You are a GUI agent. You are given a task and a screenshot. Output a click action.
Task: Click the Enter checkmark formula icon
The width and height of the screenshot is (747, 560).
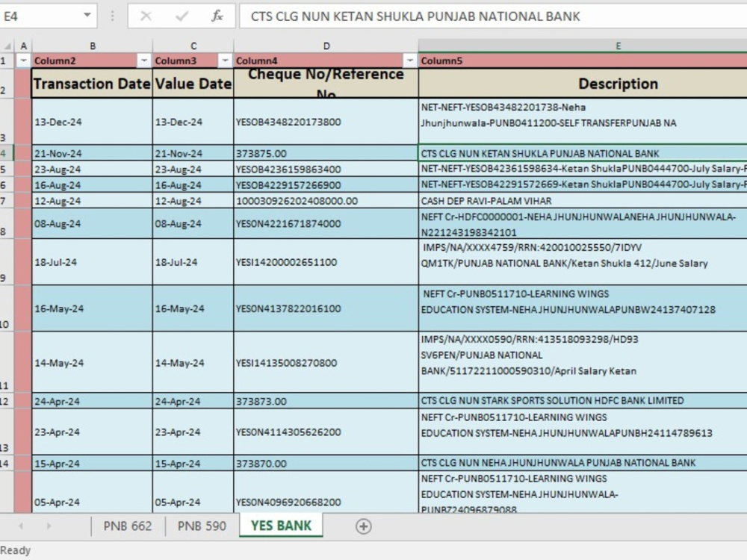click(x=182, y=16)
